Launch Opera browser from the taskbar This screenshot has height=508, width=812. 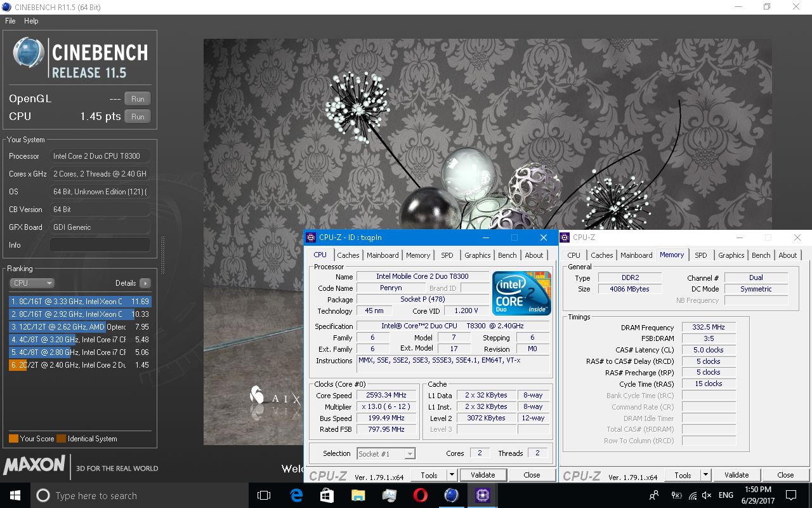tap(420, 495)
